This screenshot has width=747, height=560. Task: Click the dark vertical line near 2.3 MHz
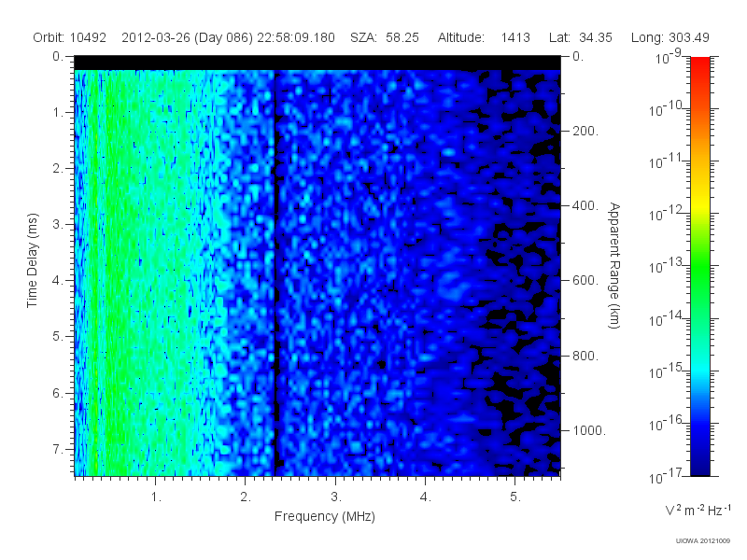tap(275, 273)
